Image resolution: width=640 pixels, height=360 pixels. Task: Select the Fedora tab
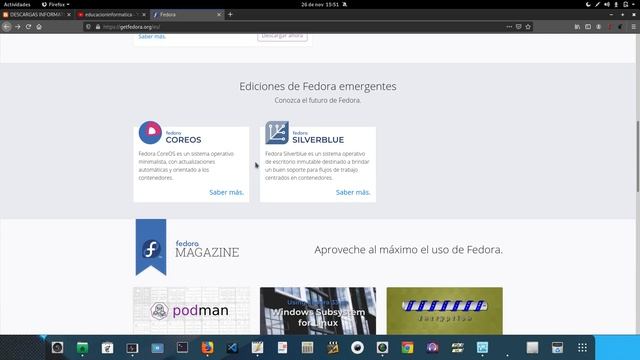[187, 14]
